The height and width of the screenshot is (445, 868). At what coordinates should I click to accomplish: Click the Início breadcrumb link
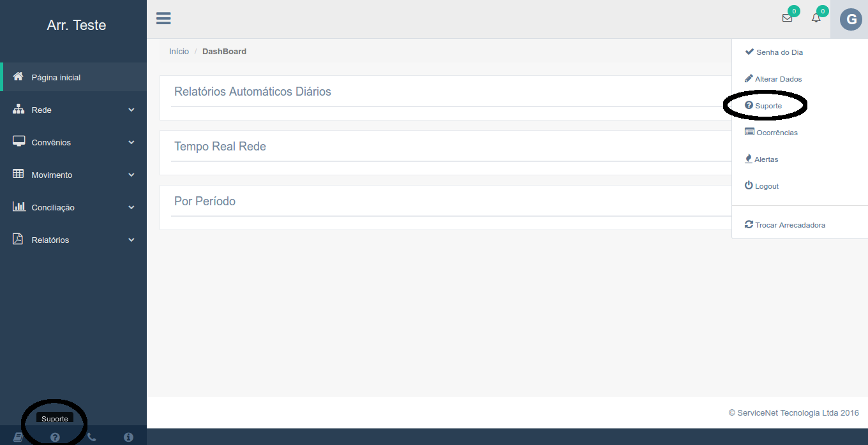tap(179, 52)
